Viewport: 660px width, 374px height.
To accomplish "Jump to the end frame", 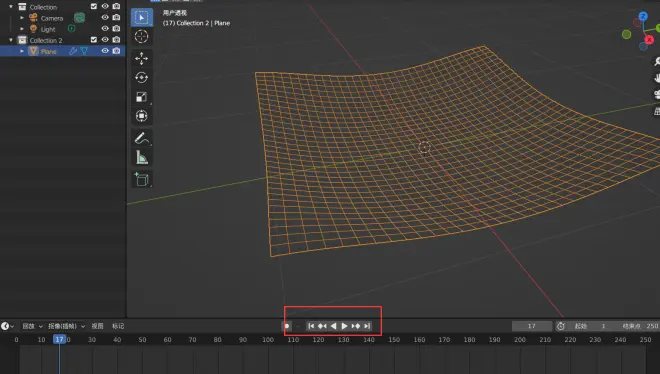I will [367, 326].
